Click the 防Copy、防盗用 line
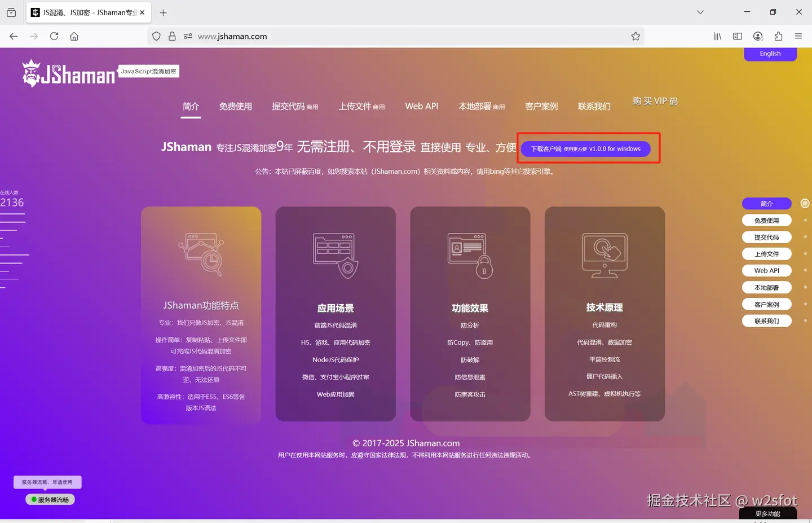This screenshot has height=523, width=812. point(470,342)
